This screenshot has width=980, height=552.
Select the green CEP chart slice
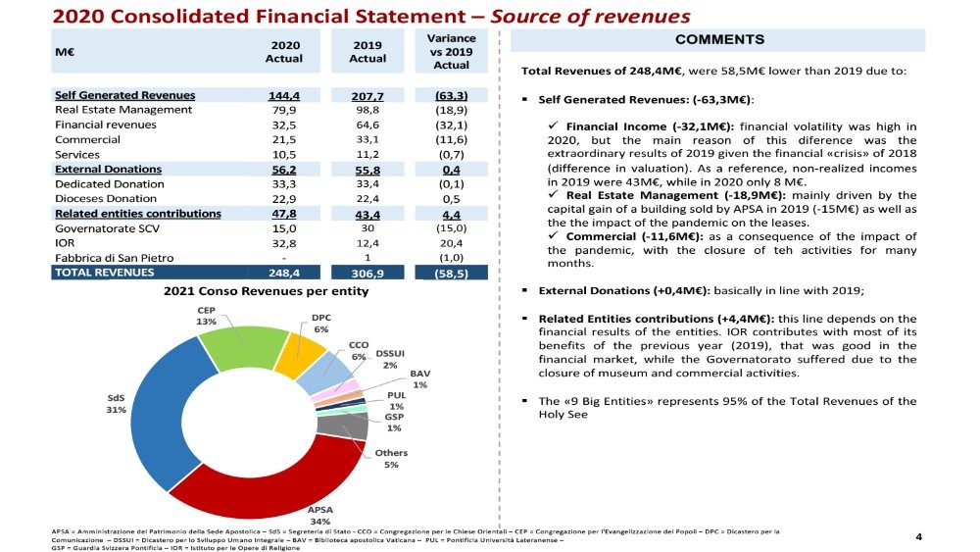236,339
